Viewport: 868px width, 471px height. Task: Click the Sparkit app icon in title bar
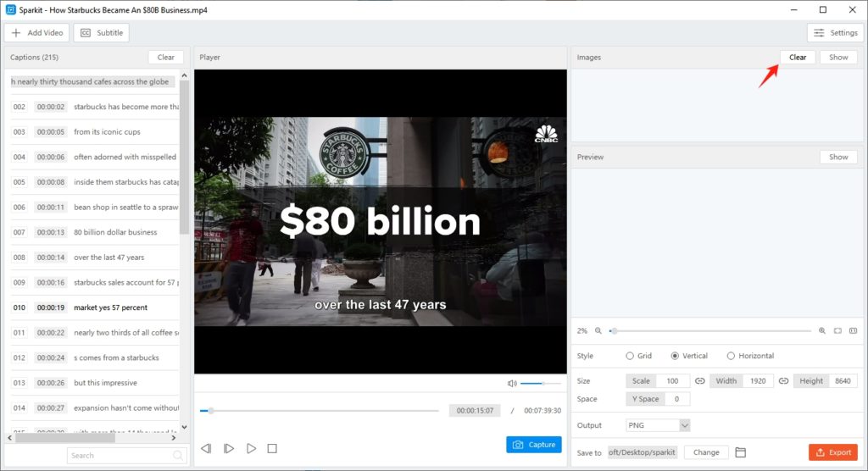tap(10, 9)
